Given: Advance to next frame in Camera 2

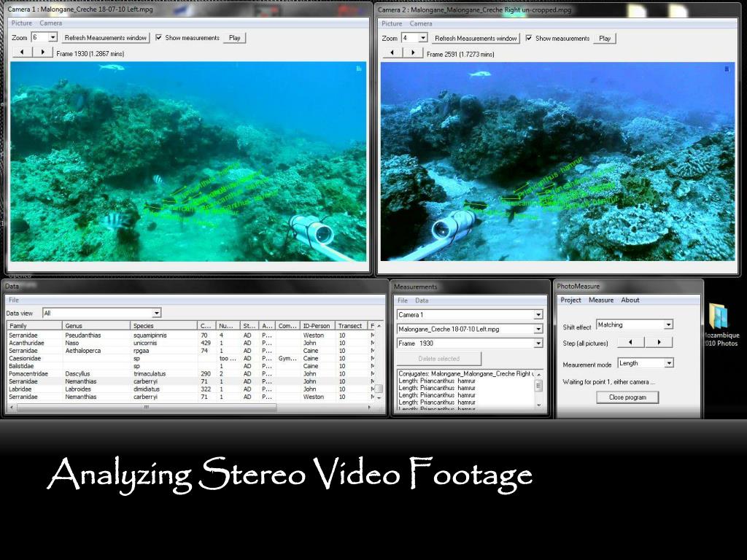Looking at the screenshot, I should pos(413,52).
